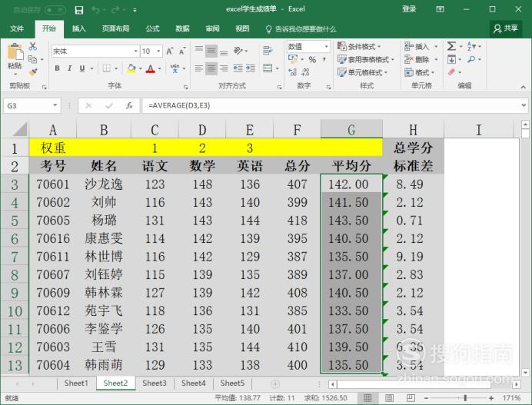Apply fill color paint bucket
Screen dimensions: 532x405
click(x=131, y=68)
